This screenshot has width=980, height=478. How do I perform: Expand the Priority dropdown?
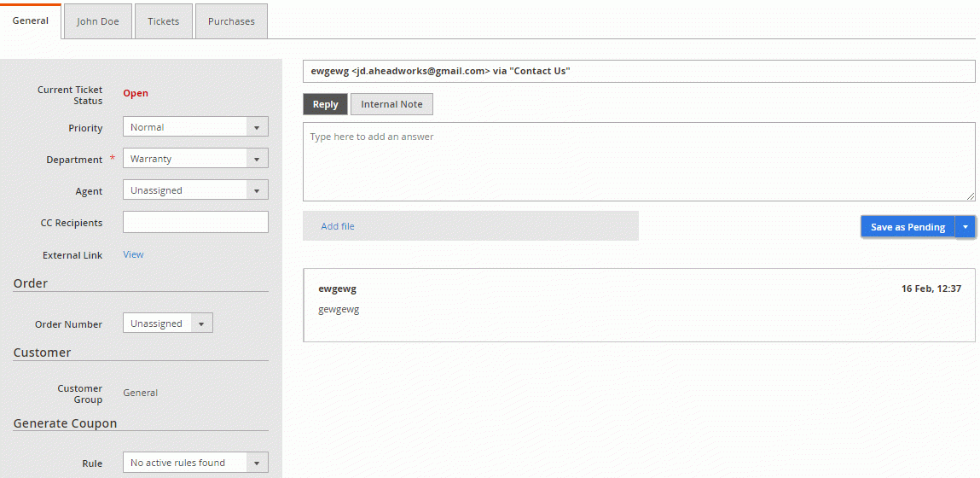tap(195, 127)
